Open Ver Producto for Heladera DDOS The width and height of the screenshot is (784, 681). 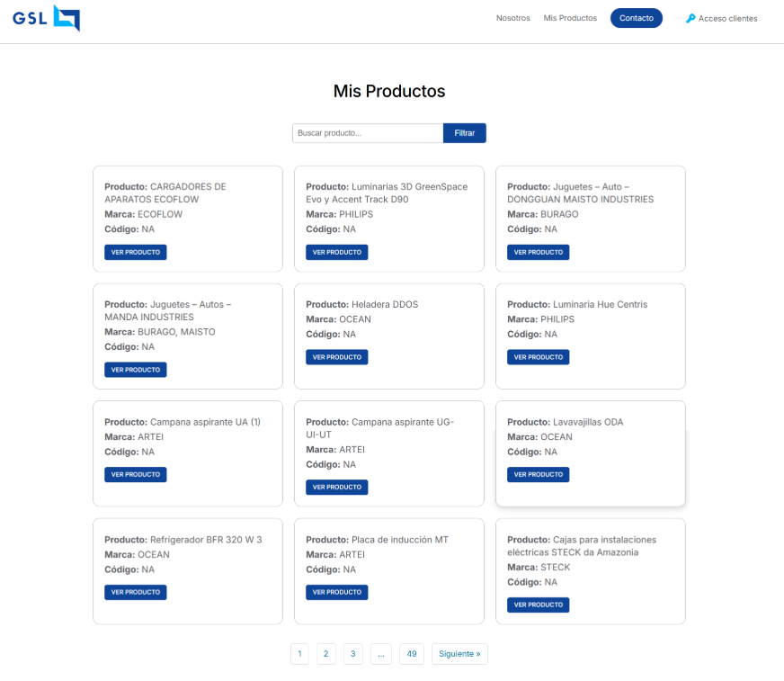pos(337,357)
